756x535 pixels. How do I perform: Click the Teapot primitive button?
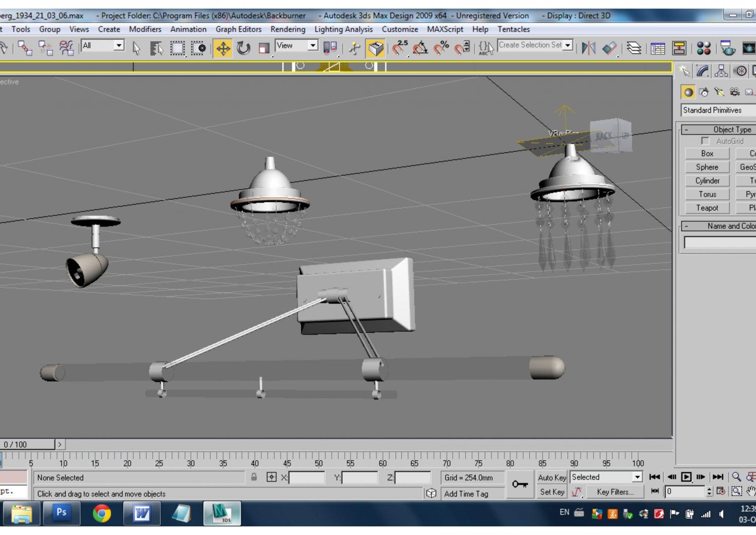click(707, 208)
